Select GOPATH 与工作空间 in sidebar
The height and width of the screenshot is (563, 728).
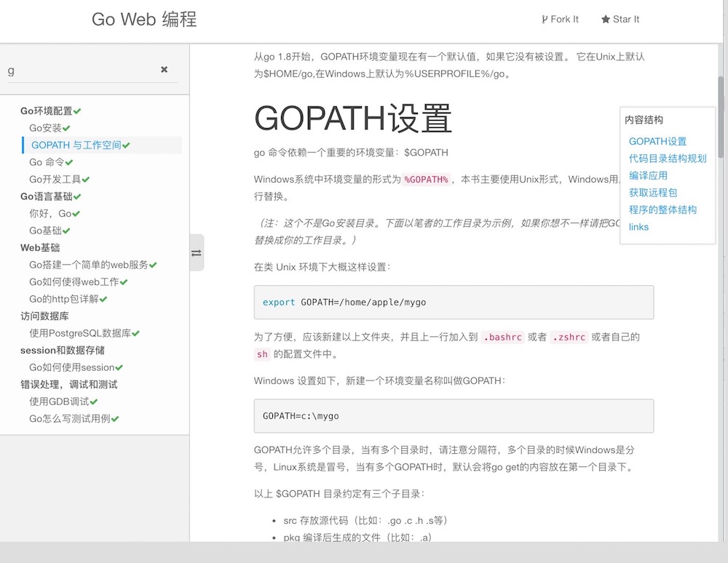coord(76,145)
